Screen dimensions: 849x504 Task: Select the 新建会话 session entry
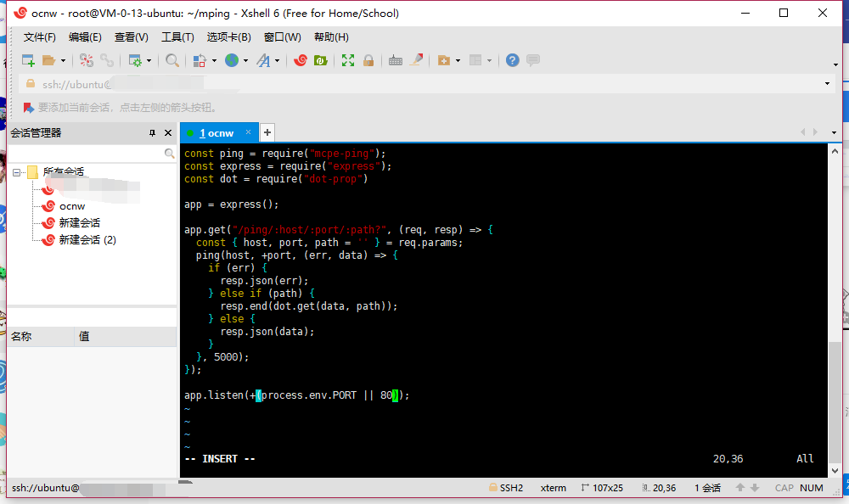point(80,223)
